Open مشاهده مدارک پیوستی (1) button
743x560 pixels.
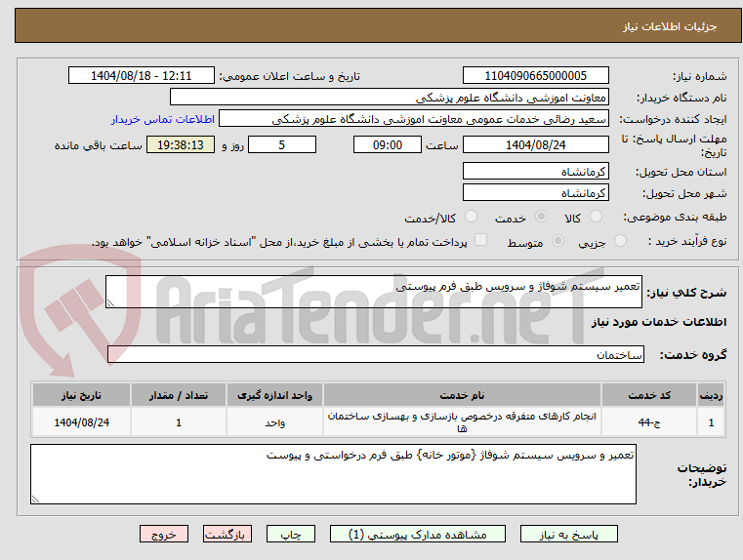coord(418,534)
